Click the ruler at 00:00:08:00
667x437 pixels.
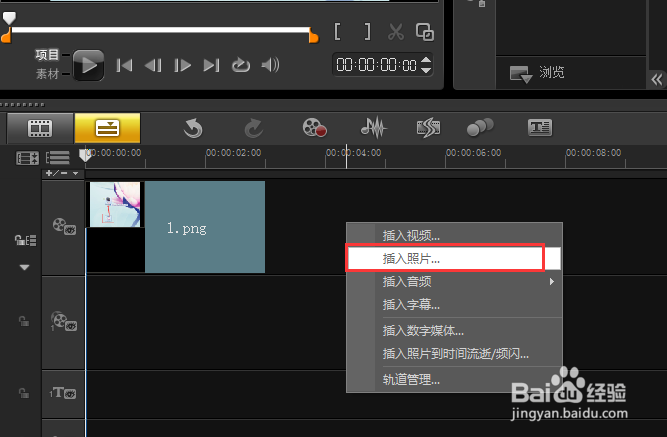coord(593,153)
